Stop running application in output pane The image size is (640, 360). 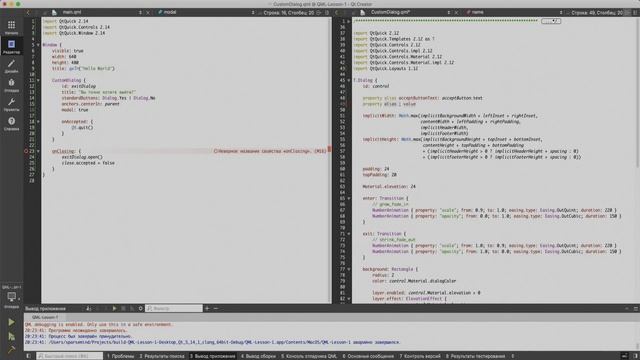tap(123, 308)
